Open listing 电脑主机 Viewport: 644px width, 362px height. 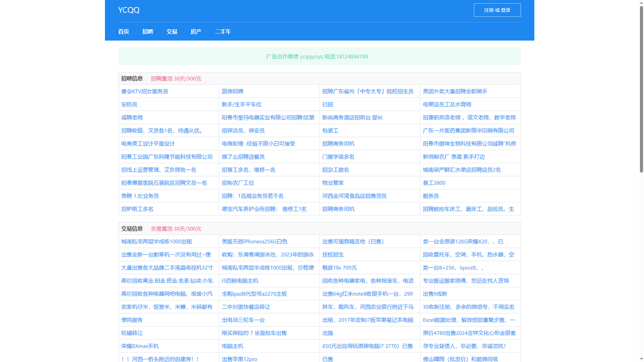pyautogui.click(x=233, y=346)
